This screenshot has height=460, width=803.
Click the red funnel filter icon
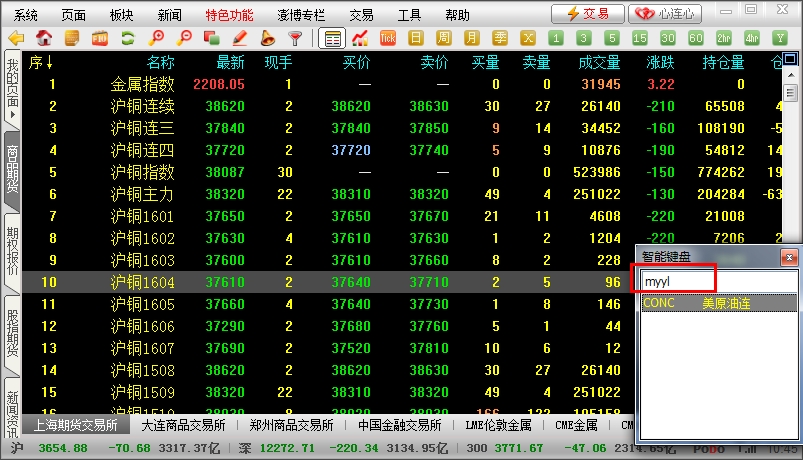pyautogui.click(x=295, y=38)
